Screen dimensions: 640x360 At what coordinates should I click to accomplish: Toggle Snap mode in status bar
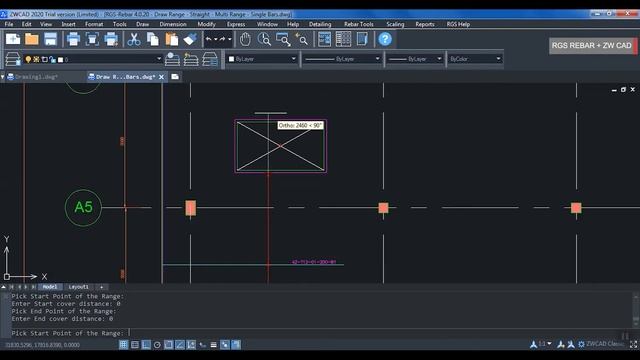point(124,345)
